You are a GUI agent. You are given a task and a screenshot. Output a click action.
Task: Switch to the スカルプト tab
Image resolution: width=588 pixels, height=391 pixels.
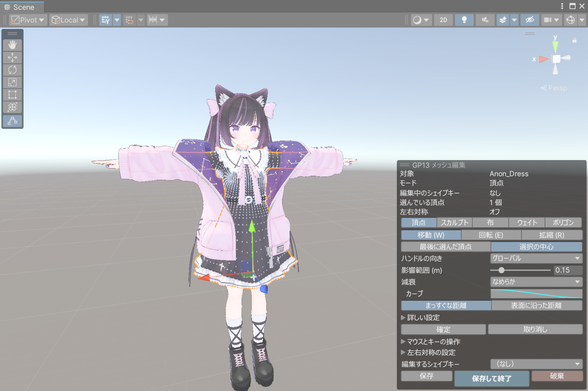click(x=455, y=222)
